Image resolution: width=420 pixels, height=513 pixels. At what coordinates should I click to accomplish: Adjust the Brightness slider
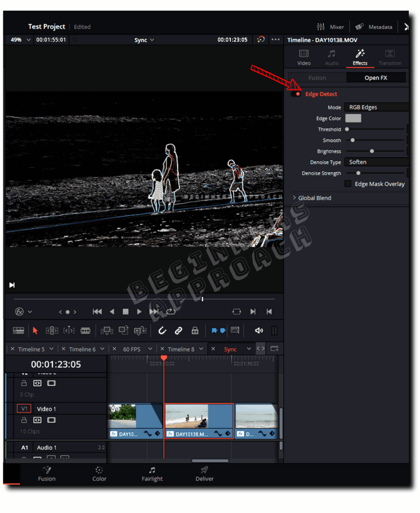pos(375,151)
